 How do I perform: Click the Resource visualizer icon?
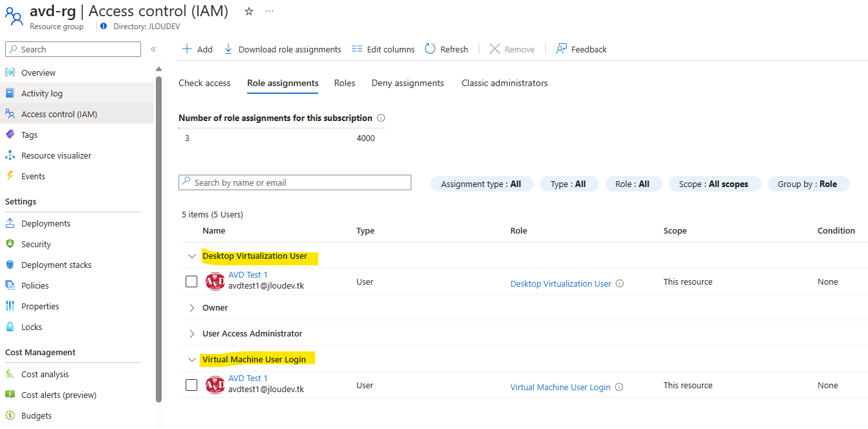[10, 155]
